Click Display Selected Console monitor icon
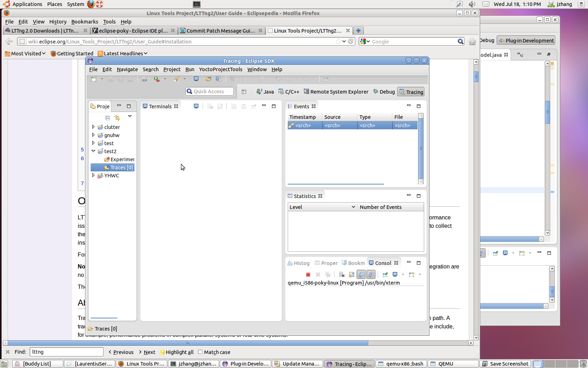 point(395,274)
